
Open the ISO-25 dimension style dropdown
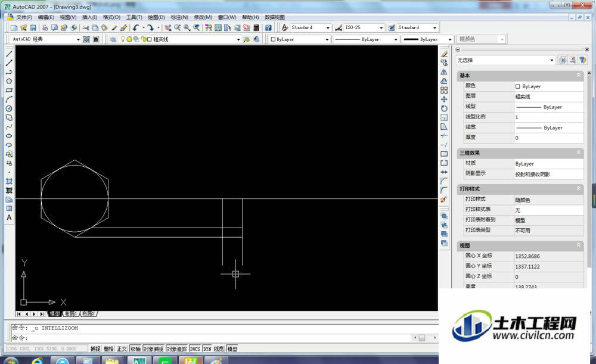[x=381, y=28]
